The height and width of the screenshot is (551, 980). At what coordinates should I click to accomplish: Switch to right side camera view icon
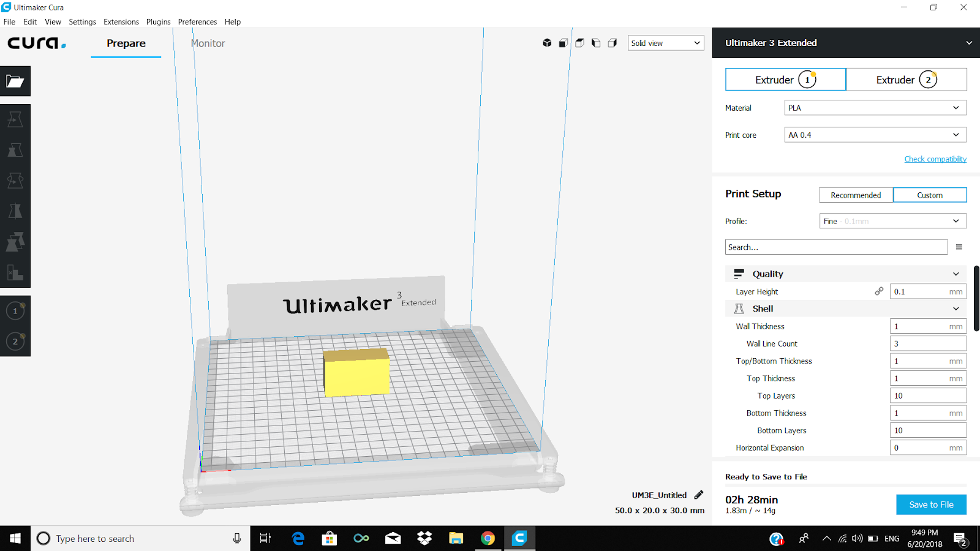(612, 43)
